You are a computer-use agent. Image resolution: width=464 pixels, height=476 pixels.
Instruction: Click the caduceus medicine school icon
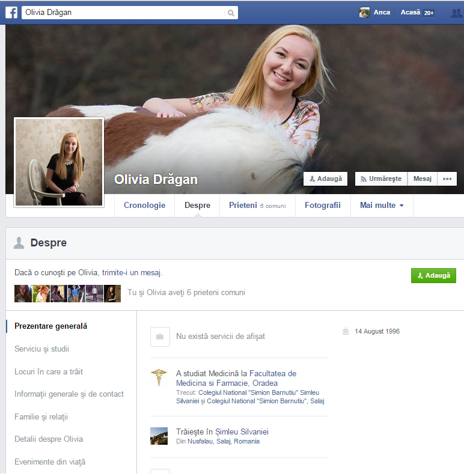tap(159, 378)
